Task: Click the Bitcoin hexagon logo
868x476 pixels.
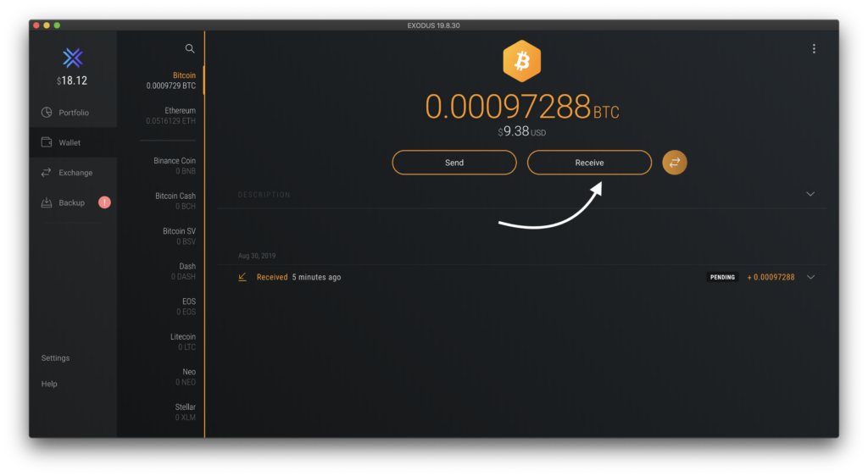Action: coord(521,61)
